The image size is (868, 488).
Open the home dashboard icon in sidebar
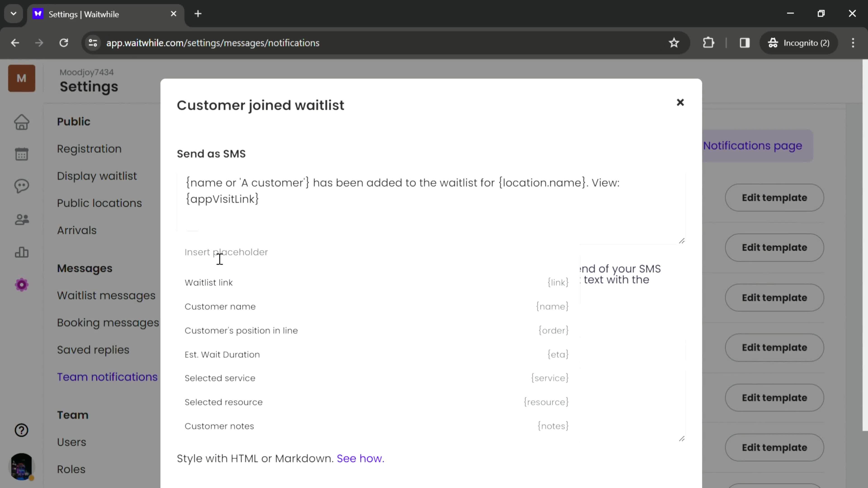click(x=21, y=122)
